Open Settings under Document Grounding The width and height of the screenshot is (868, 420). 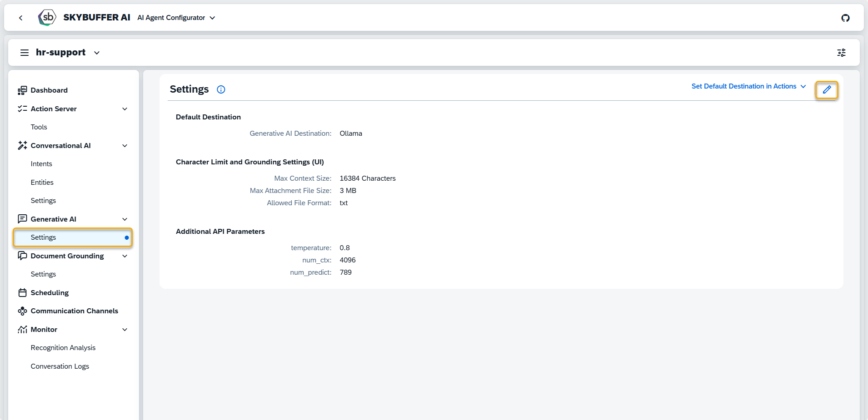(x=43, y=274)
